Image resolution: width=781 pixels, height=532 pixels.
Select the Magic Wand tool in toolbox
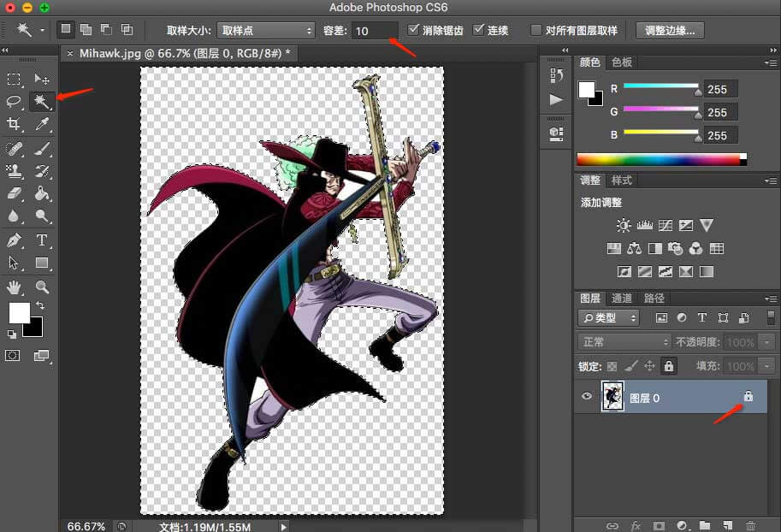click(x=42, y=102)
